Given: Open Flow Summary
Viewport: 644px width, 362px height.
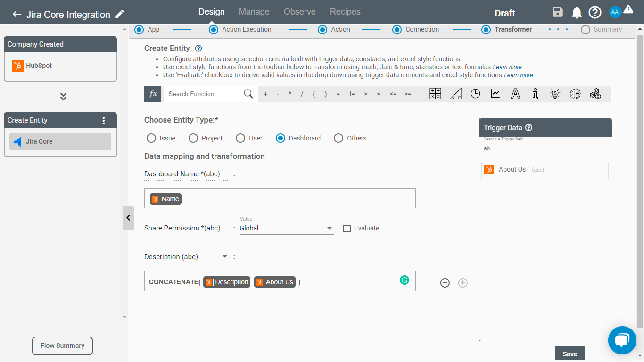Looking at the screenshot, I should point(62,346).
